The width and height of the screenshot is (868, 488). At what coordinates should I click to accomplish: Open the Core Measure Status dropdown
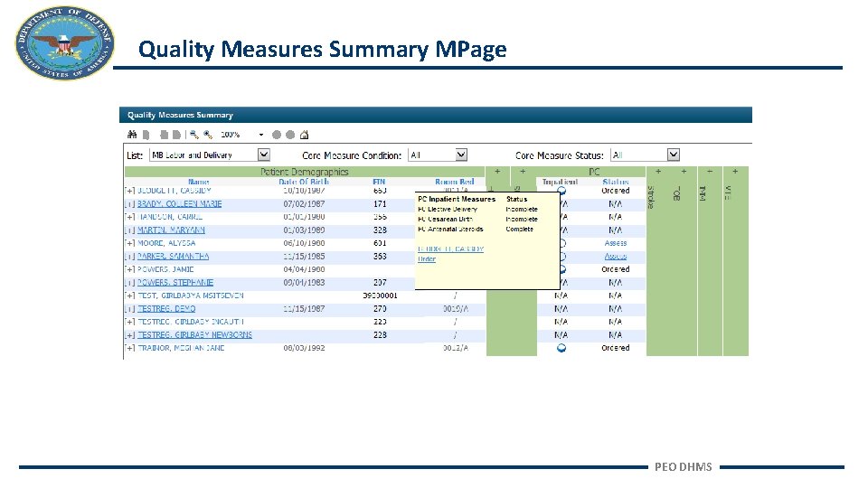tap(673, 155)
